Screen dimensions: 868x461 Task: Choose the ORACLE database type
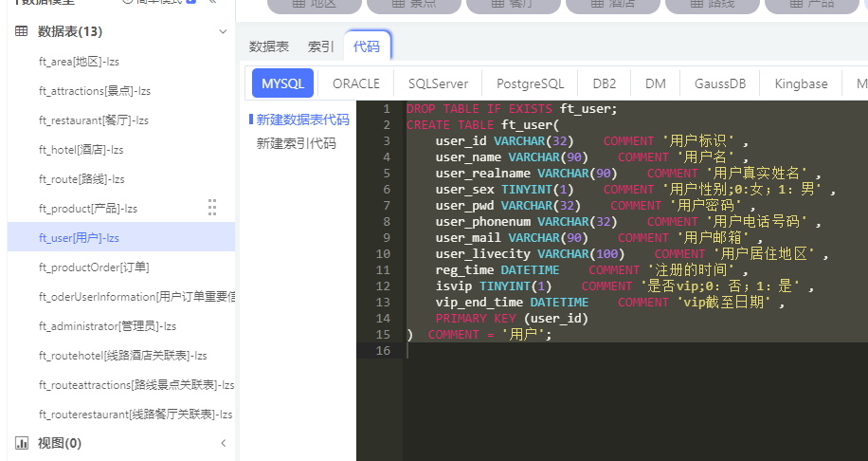pyautogui.click(x=356, y=83)
